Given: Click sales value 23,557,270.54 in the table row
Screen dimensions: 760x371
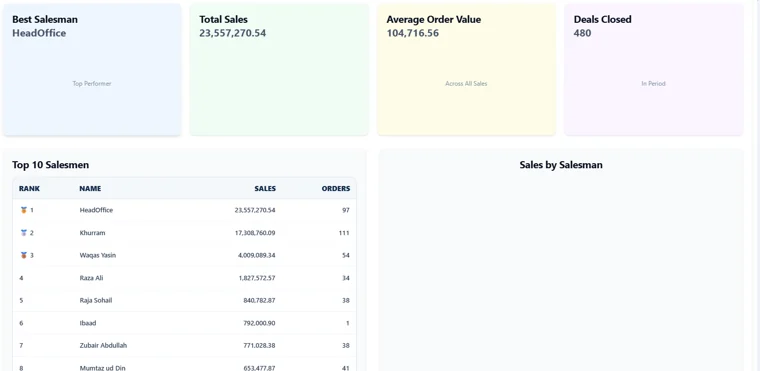Looking at the screenshot, I should (x=255, y=210).
